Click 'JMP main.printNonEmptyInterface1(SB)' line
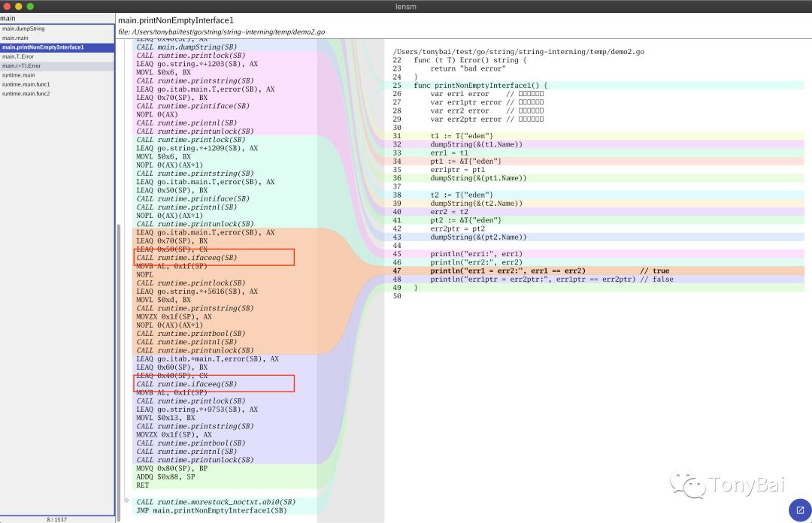The height and width of the screenshot is (523, 812). coord(211,510)
